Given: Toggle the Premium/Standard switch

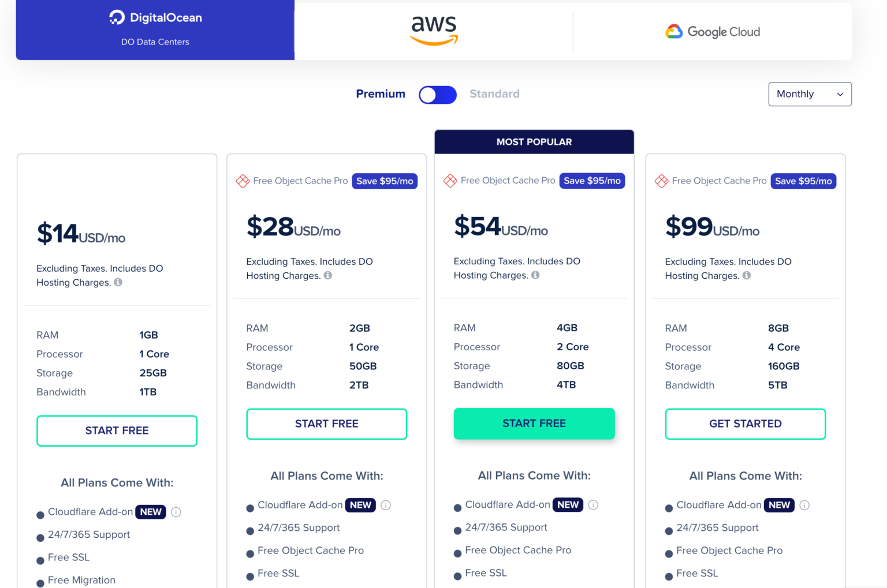Looking at the screenshot, I should (438, 95).
